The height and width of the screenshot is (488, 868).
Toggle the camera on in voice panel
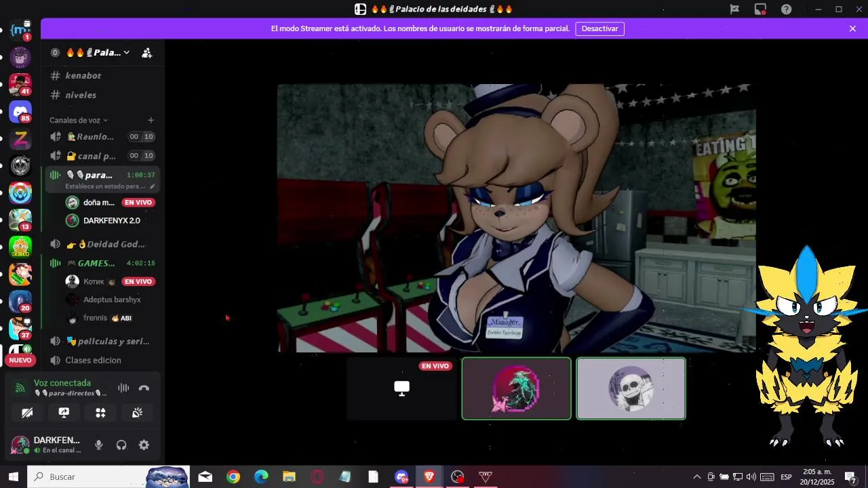tap(27, 413)
